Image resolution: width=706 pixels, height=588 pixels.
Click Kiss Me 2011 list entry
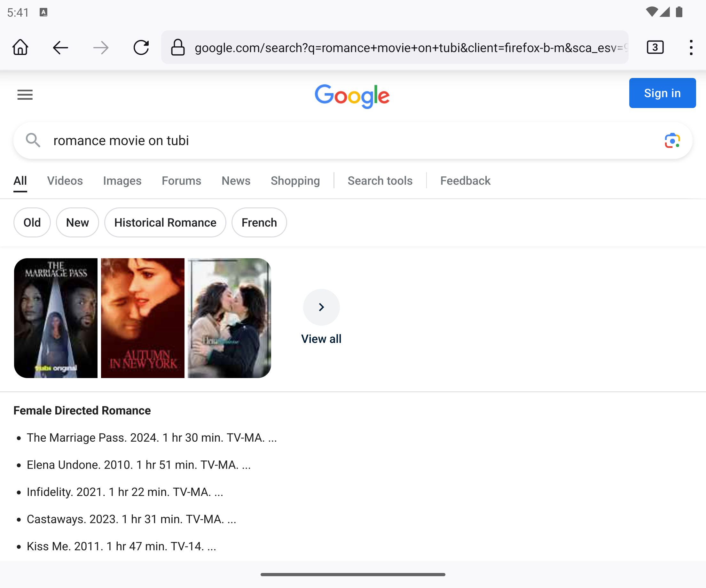click(122, 546)
